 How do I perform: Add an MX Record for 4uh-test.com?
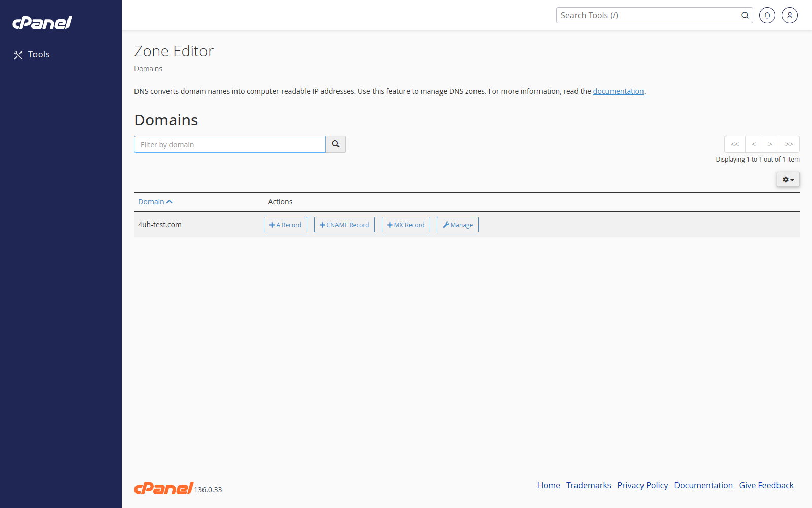(x=406, y=225)
